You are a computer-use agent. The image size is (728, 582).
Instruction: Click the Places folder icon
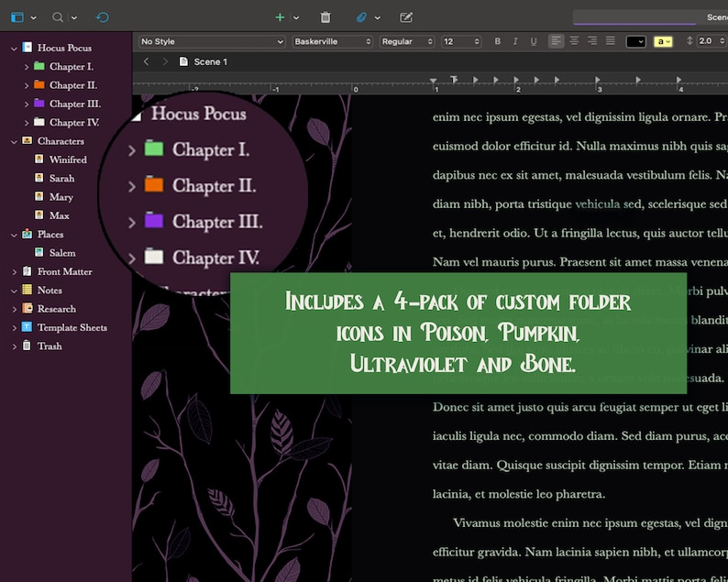tap(28, 234)
